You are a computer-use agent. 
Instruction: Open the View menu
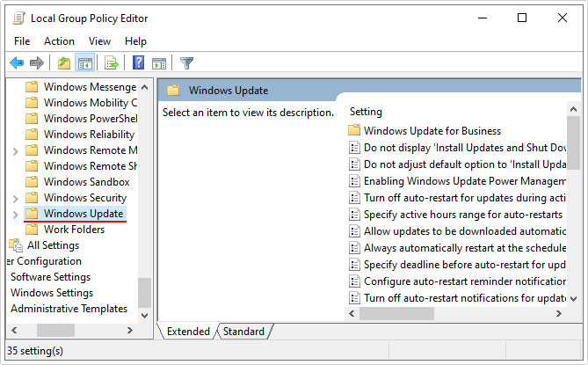[x=99, y=40]
